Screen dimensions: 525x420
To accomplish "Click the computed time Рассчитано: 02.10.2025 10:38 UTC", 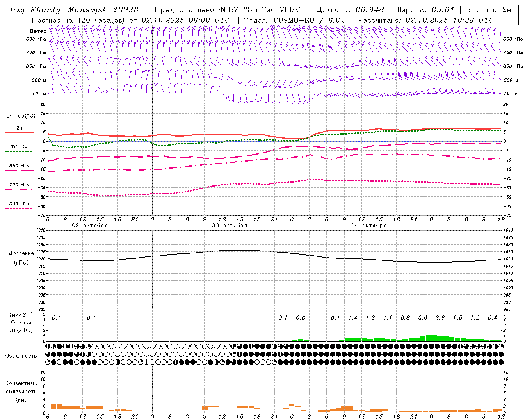I will (x=426, y=20).
